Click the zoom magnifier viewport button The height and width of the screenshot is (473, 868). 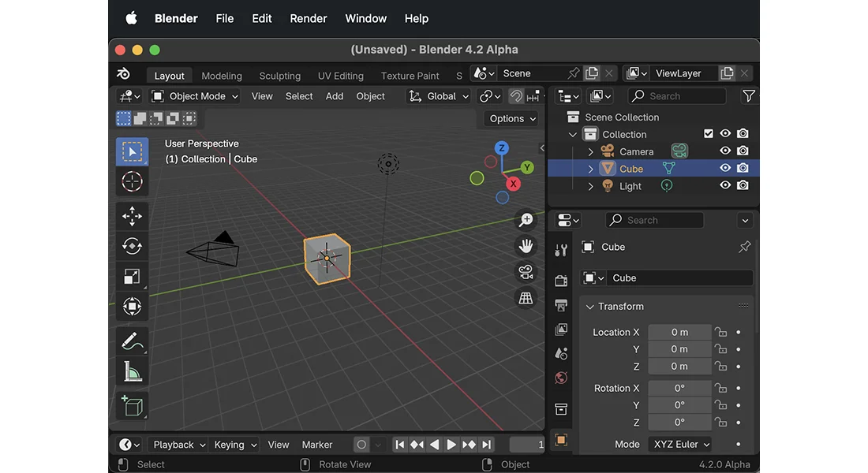pyautogui.click(x=526, y=220)
